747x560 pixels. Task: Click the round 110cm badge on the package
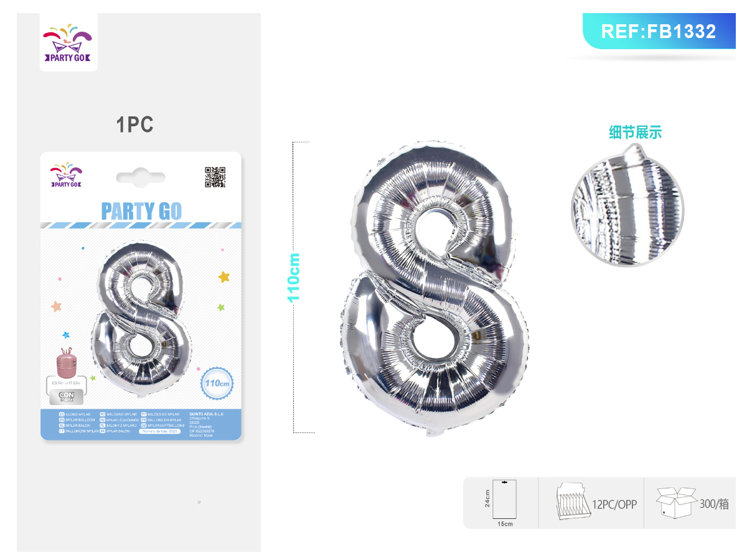pos(217,384)
